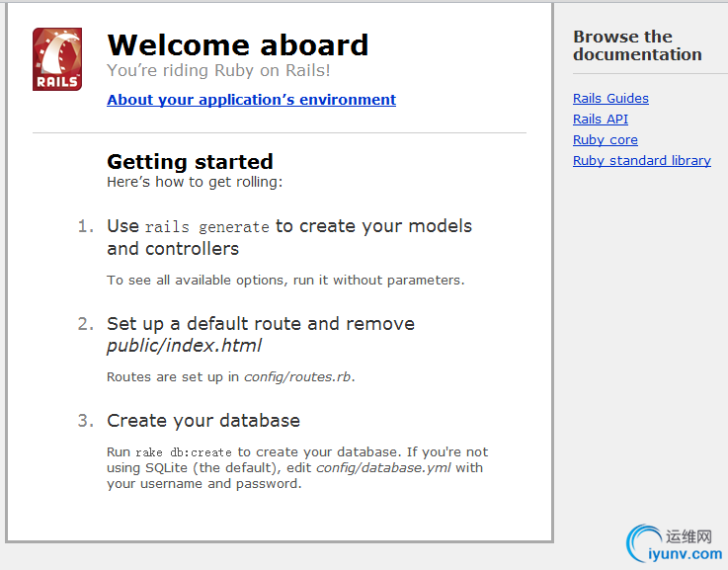
Task: Click the "rake db:create" code text
Action: tap(184, 452)
